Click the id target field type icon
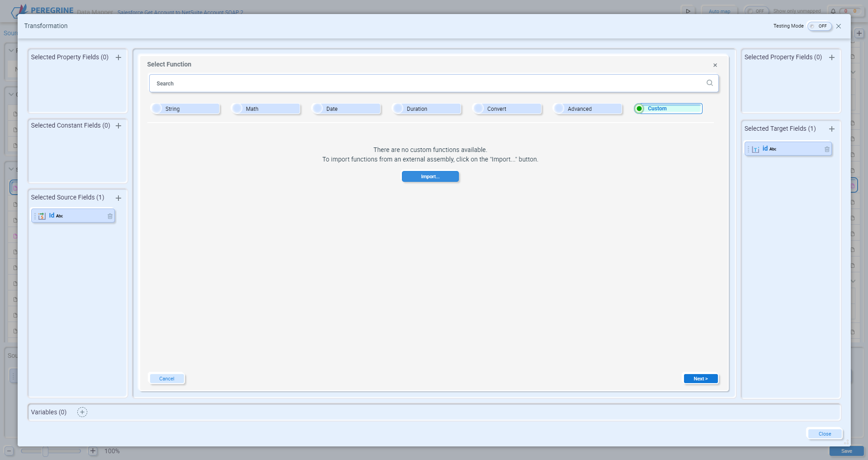This screenshot has width=868, height=460. [x=755, y=149]
